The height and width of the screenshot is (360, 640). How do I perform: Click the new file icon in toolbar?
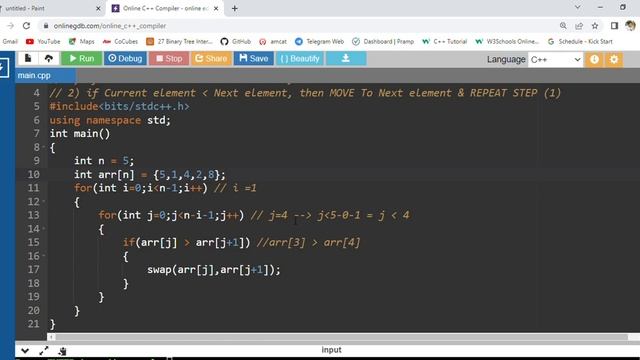coord(28,59)
